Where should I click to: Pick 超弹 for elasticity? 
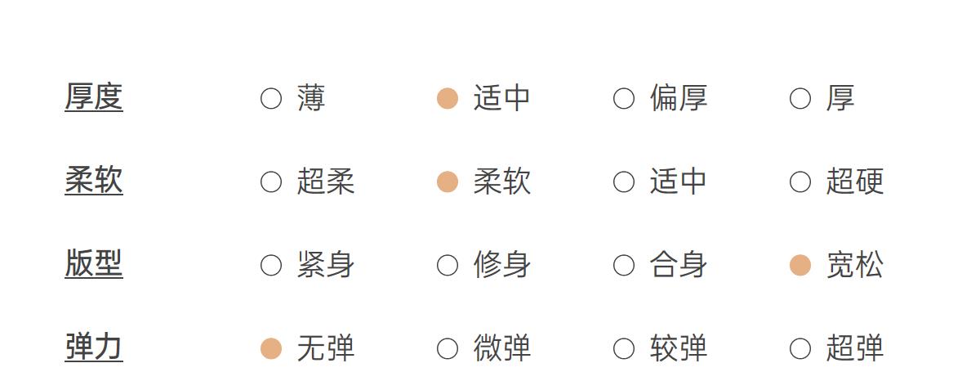tap(800, 349)
